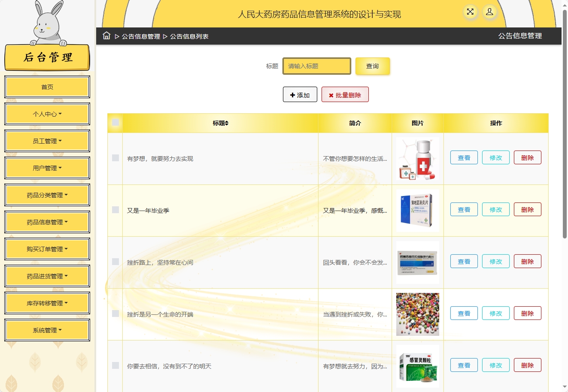This screenshot has width=568, height=392.
Task: Click 删除 for the 挫折路上 announcement
Action: [527, 261]
